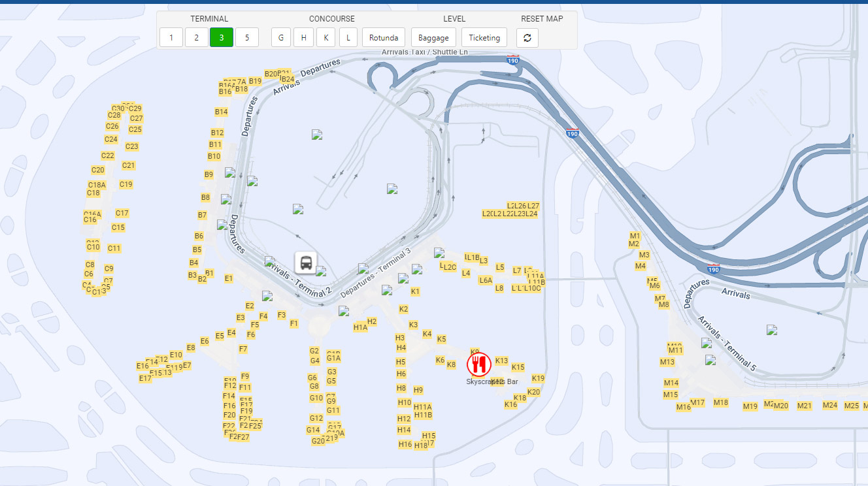Click gate marker M15
Image resolution: width=868 pixels, height=486 pixels.
(x=671, y=395)
